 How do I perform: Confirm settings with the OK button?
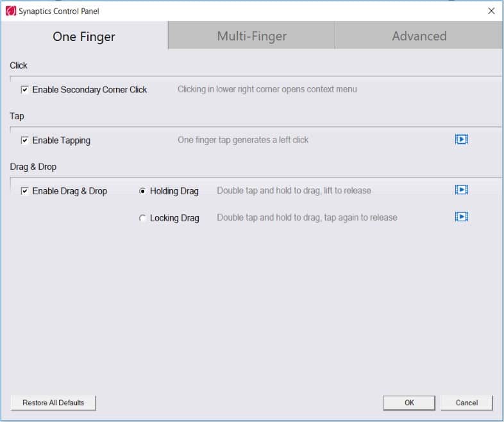coord(409,403)
